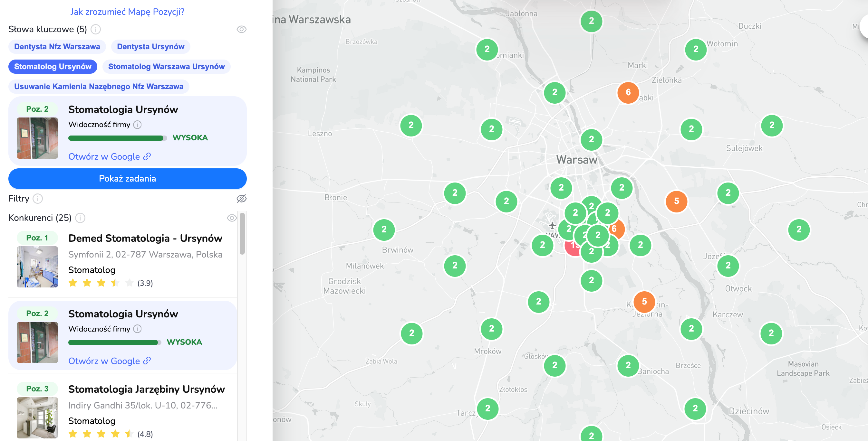Click the Pokaż zadania button
868x441 pixels.
(x=127, y=178)
